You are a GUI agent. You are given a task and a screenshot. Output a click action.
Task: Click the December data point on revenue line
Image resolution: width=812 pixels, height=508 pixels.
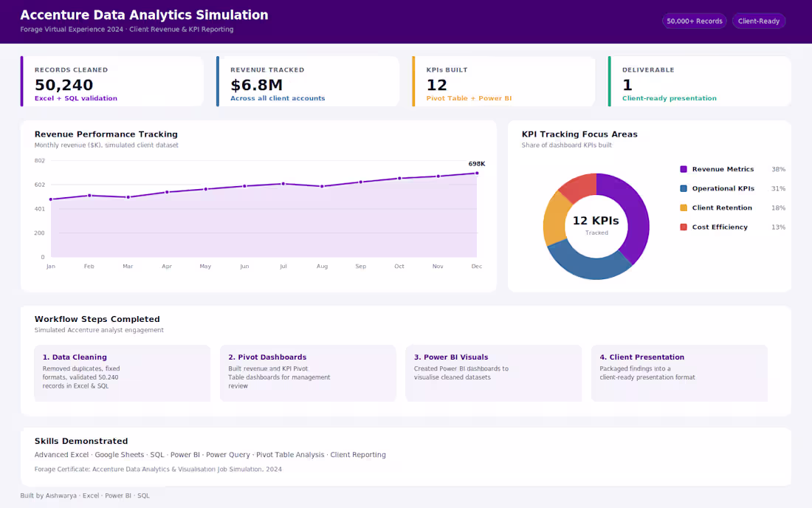tap(477, 173)
